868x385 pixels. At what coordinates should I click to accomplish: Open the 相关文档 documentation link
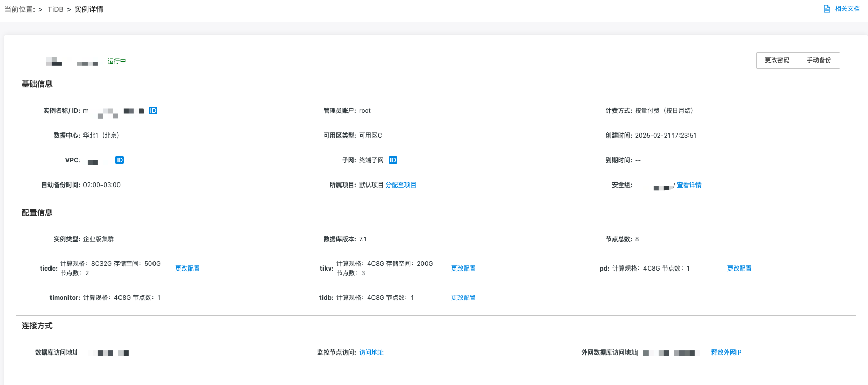tap(847, 9)
